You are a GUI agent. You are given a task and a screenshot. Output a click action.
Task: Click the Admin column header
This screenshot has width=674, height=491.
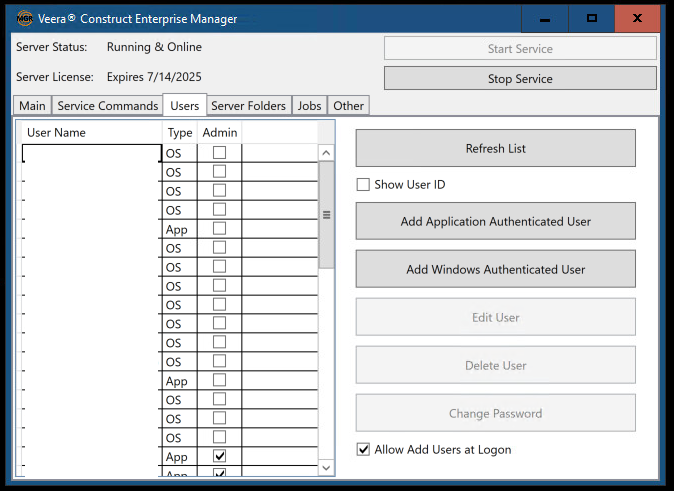click(220, 132)
